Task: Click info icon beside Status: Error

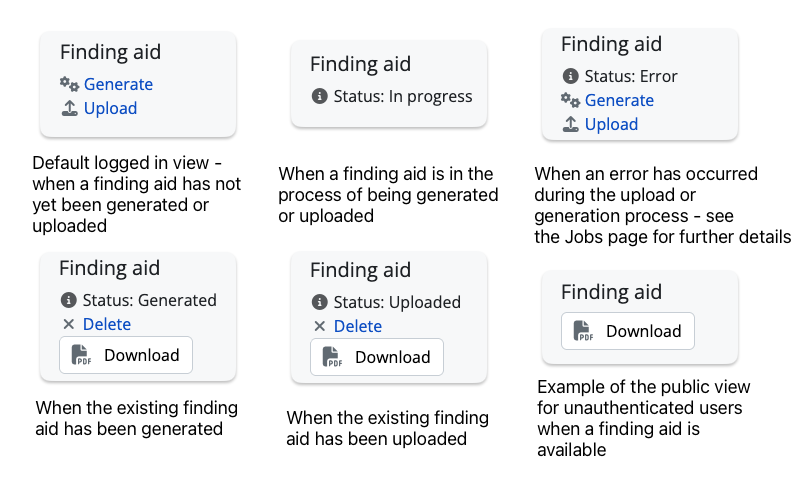Action: [x=570, y=76]
